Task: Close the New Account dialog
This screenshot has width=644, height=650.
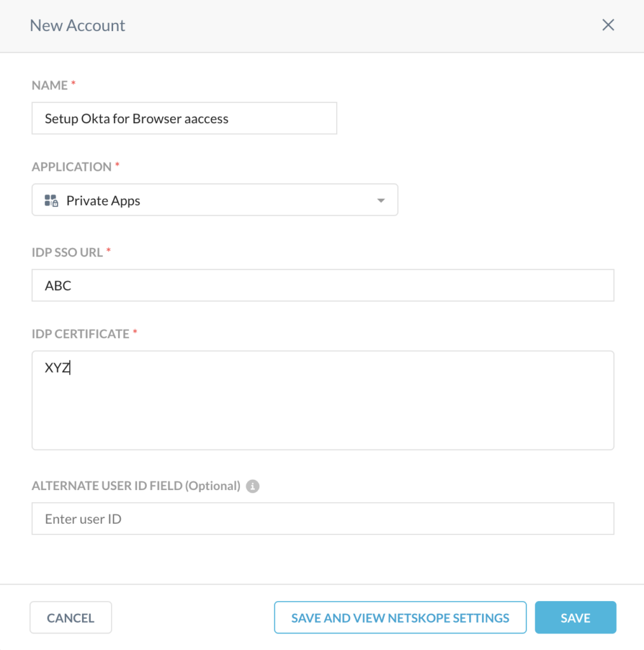Action: point(608,25)
